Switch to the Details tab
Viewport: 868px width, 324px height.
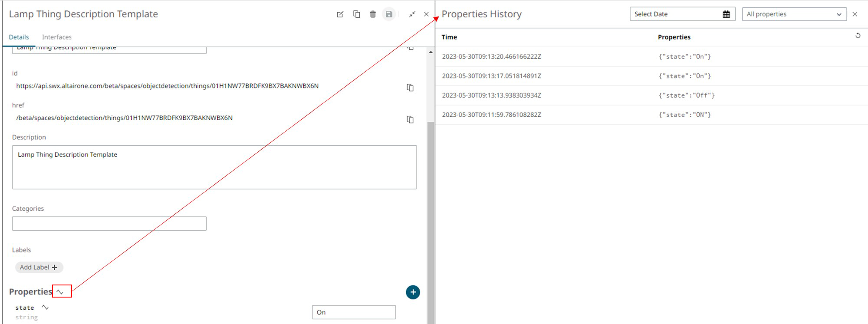(x=19, y=37)
